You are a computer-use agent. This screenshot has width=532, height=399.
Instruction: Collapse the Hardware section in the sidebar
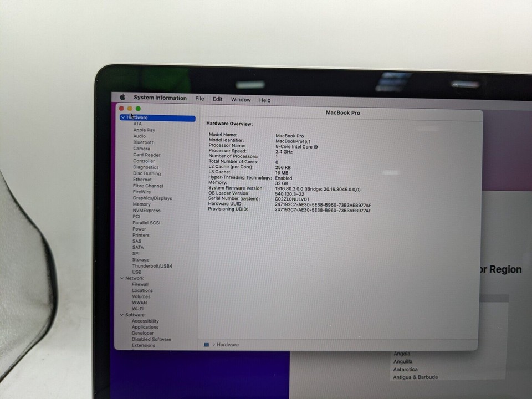(x=122, y=117)
